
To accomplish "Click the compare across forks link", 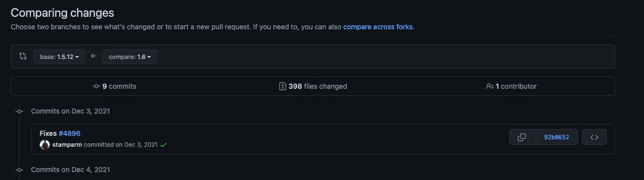I will click(x=378, y=27).
